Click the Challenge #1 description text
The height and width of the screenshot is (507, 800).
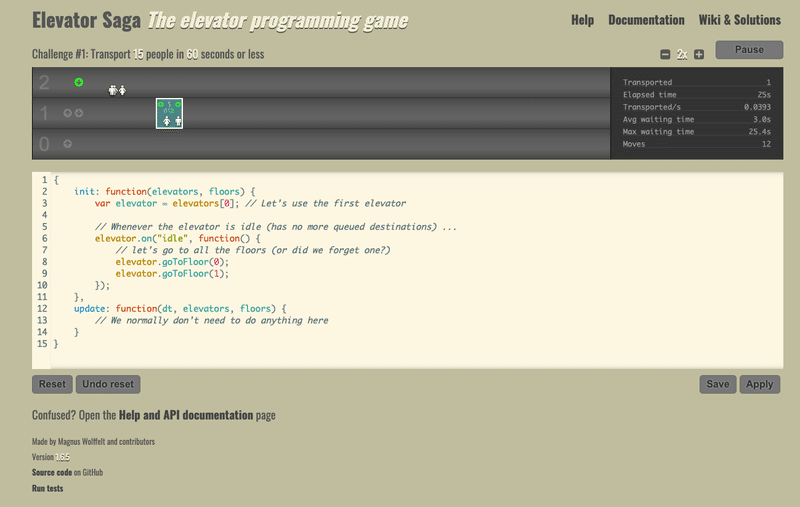pyautogui.click(x=148, y=54)
